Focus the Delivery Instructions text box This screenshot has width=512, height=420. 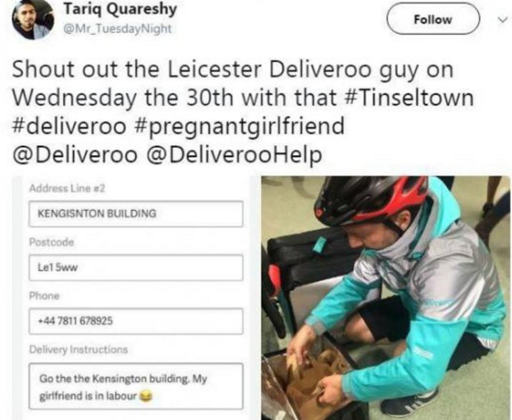click(x=136, y=386)
